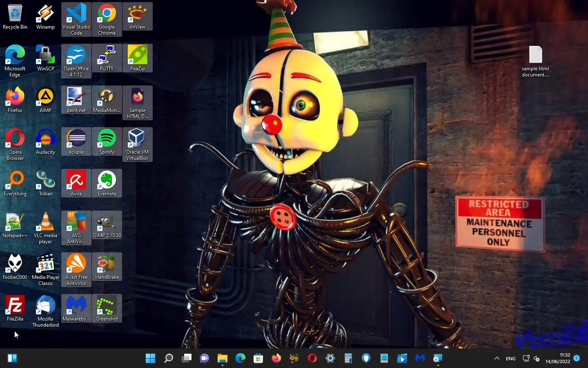Select the HandBrake desktop shortcut
The image size is (588, 368).
click(107, 267)
